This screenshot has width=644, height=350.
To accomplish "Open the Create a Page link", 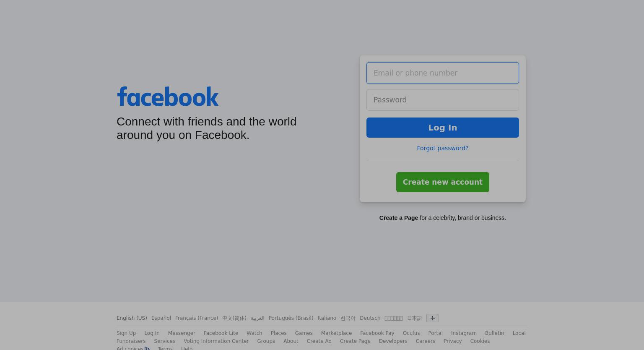I will pyautogui.click(x=399, y=218).
